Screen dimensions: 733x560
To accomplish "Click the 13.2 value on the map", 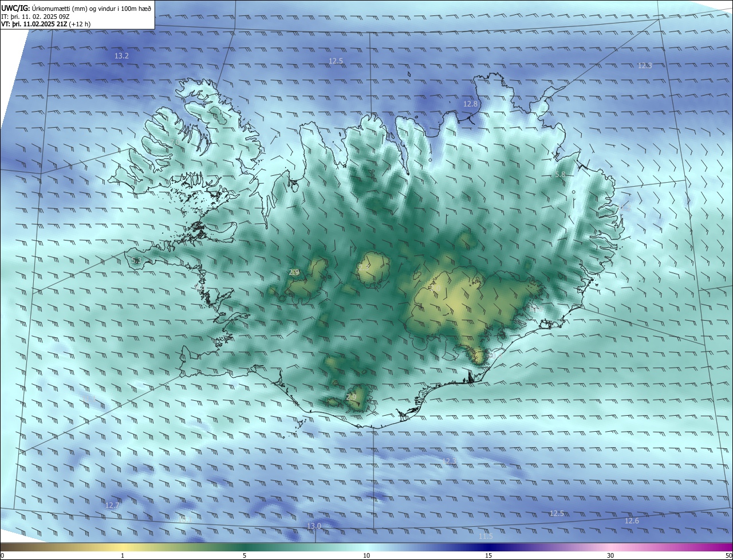I will 121,56.
